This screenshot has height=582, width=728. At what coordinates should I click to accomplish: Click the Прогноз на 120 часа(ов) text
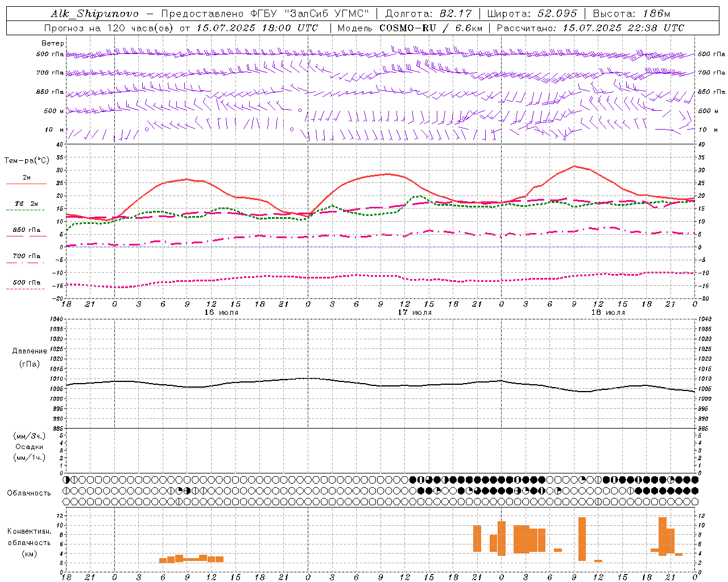tap(110, 28)
